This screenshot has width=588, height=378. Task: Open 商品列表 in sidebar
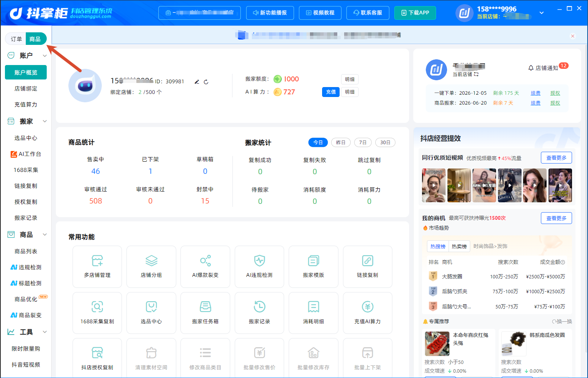coord(26,251)
